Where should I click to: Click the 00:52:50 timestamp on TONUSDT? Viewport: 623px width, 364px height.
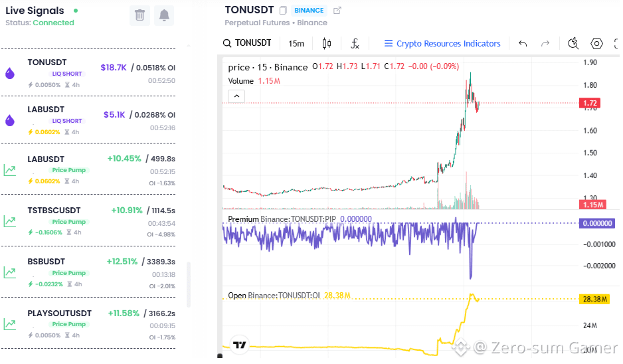click(161, 80)
